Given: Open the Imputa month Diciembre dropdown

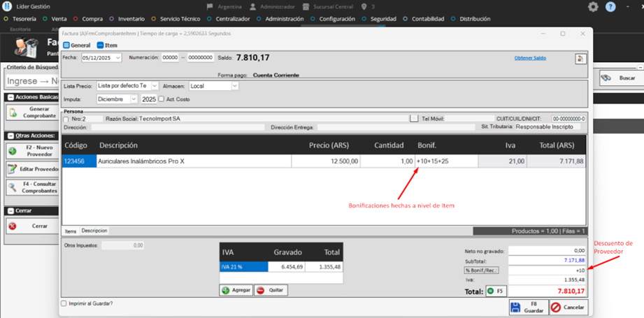Looking at the screenshot, I should (x=134, y=99).
